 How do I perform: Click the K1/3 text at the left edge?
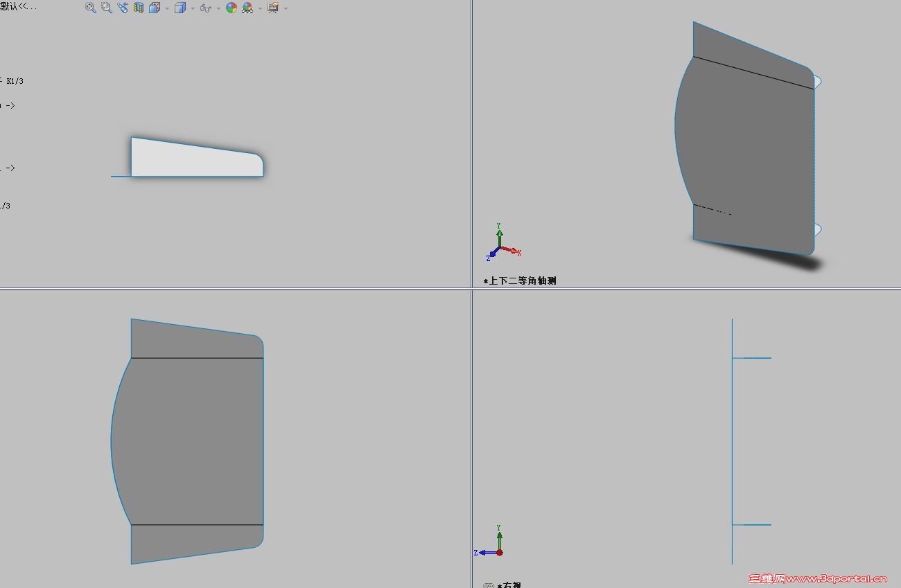pyautogui.click(x=15, y=81)
